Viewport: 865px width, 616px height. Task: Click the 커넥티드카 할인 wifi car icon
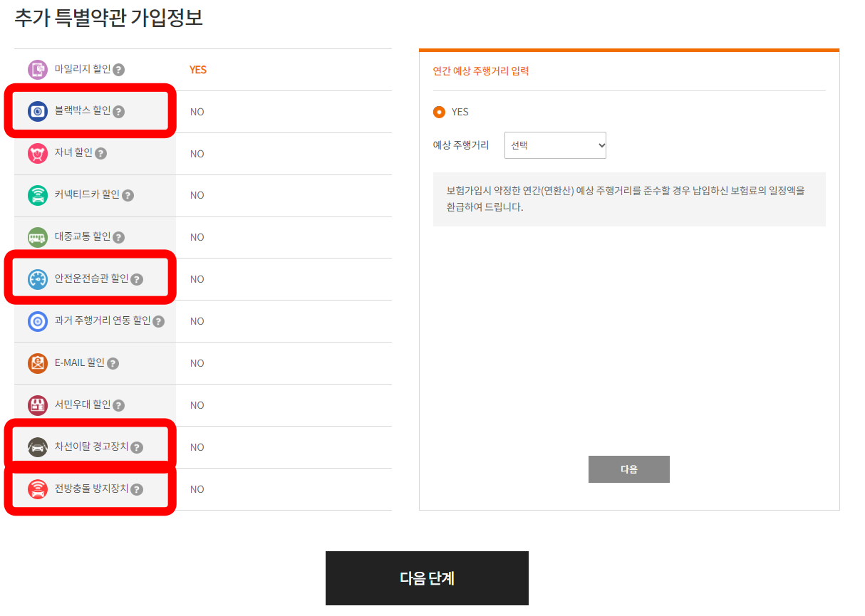click(x=39, y=195)
